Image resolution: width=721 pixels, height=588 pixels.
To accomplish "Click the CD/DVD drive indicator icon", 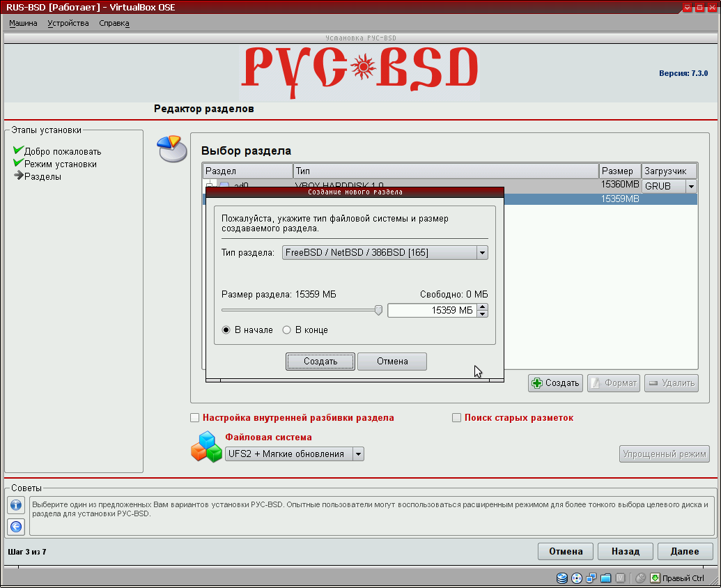I will tap(577, 578).
